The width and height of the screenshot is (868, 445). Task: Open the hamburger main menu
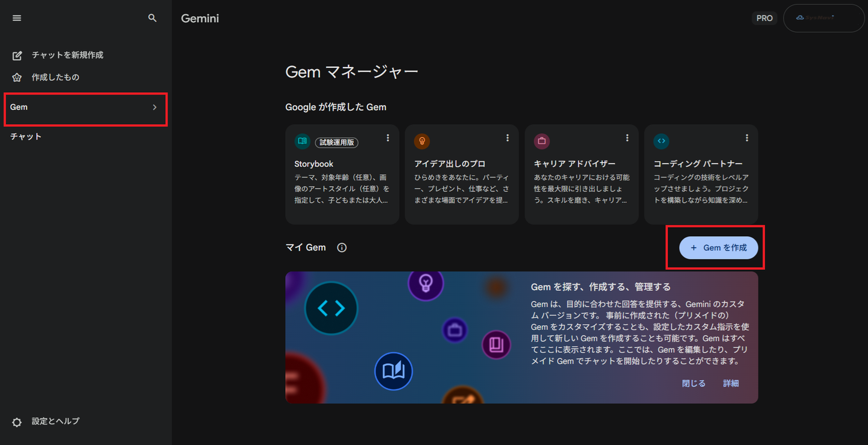(17, 18)
